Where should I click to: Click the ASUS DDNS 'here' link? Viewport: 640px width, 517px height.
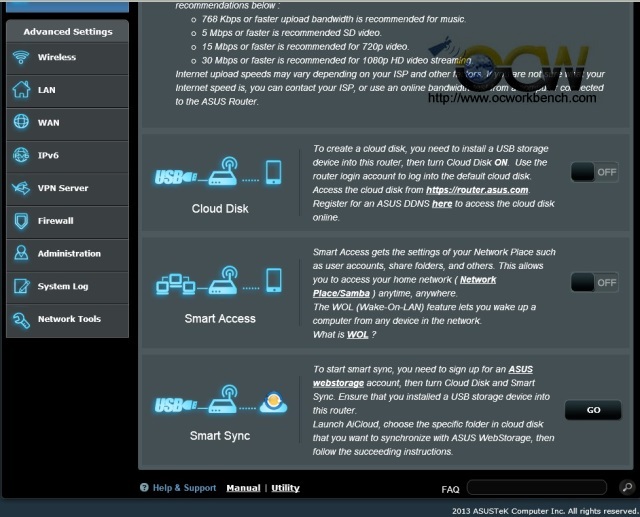point(442,204)
